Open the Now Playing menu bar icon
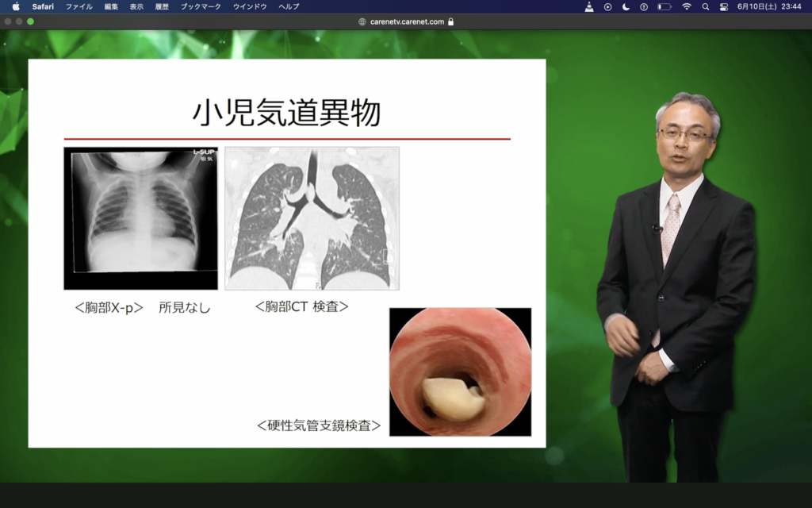Viewport: 812px width, 508px height. click(607, 6)
